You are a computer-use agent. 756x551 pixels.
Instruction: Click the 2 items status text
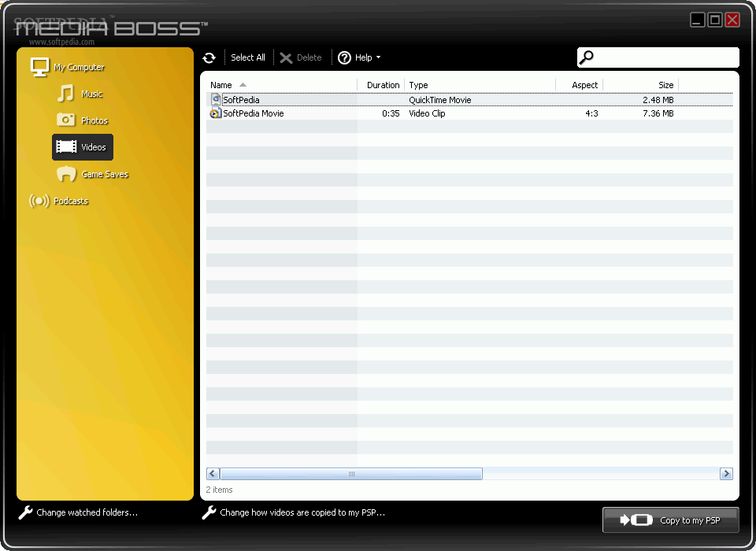pos(220,490)
